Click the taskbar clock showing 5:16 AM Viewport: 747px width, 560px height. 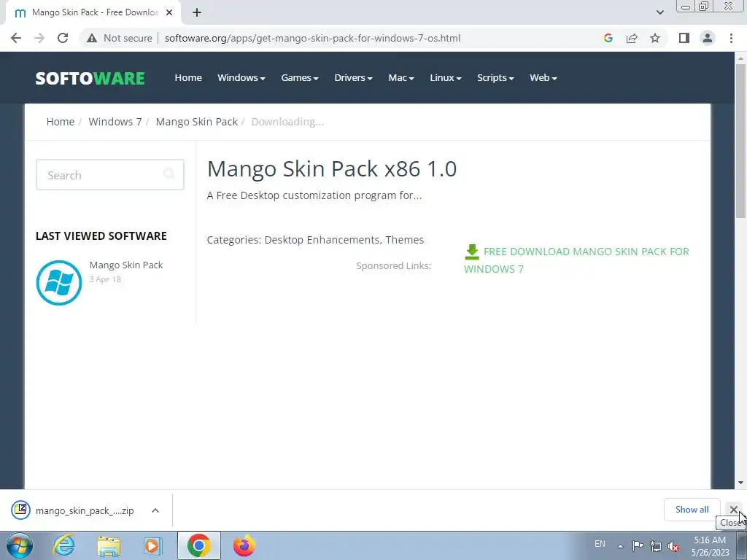coord(710,546)
